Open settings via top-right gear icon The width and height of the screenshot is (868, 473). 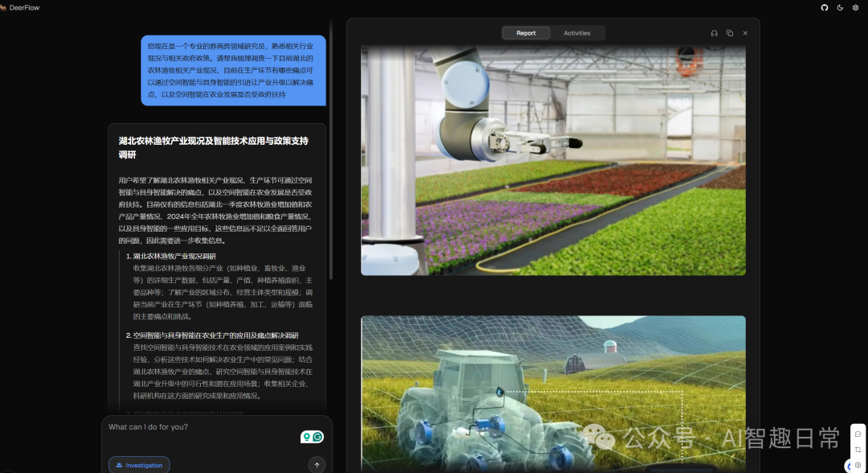click(x=855, y=7)
